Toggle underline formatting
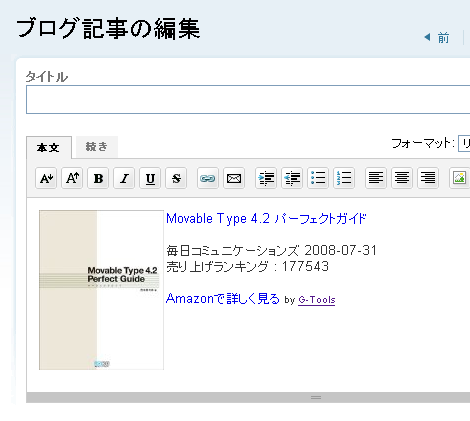The width and height of the screenshot is (470, 421). pos(150,178)
